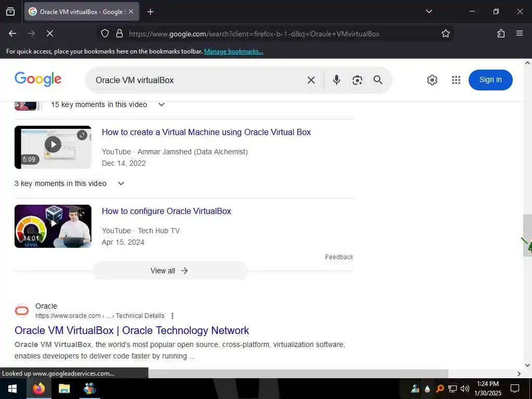
Task: Click the horizontal scrollbar right arrow
Action: coord(519,374)
